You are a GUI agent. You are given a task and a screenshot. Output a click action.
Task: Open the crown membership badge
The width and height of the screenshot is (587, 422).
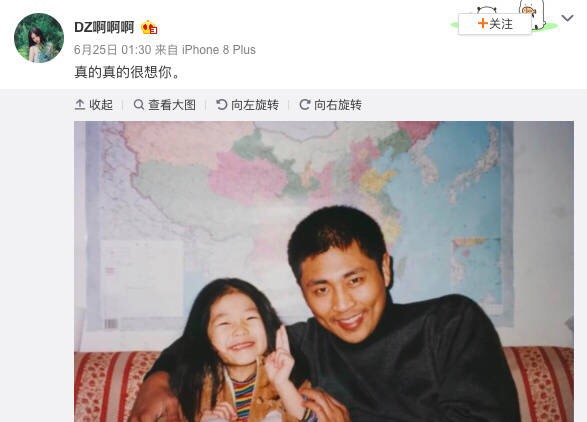149,27
